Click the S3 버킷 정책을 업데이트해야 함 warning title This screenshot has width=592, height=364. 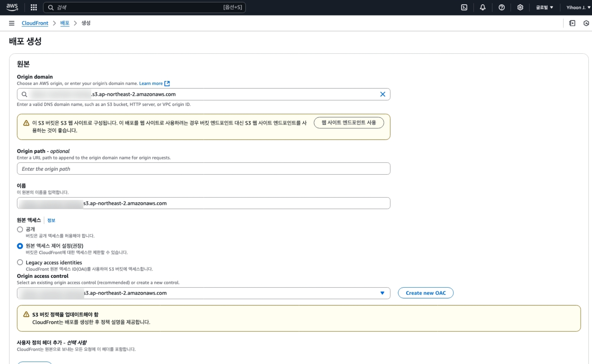point(65,314)
